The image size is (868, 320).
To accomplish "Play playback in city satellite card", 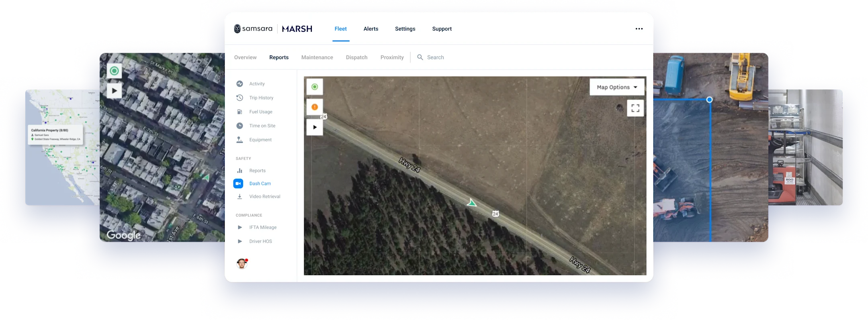I will [x=115, y=91].
